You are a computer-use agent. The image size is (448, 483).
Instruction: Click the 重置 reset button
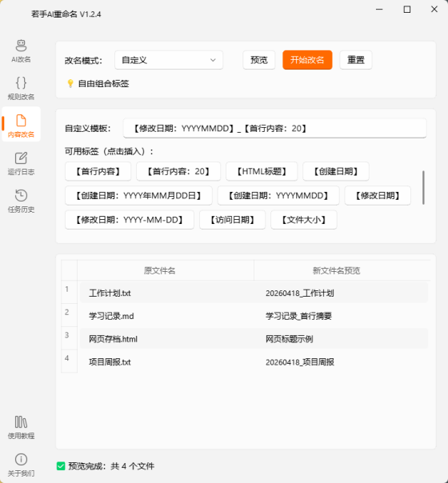point(355,60)
